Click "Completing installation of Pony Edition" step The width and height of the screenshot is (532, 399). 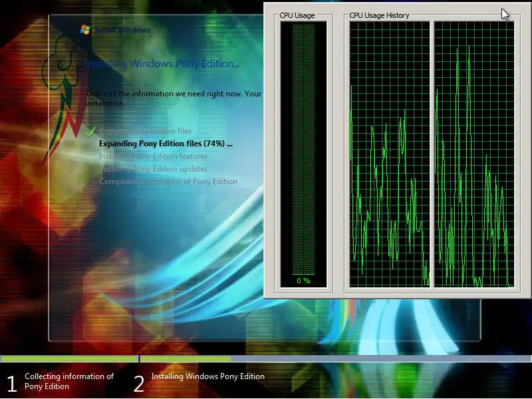[168, 182]
